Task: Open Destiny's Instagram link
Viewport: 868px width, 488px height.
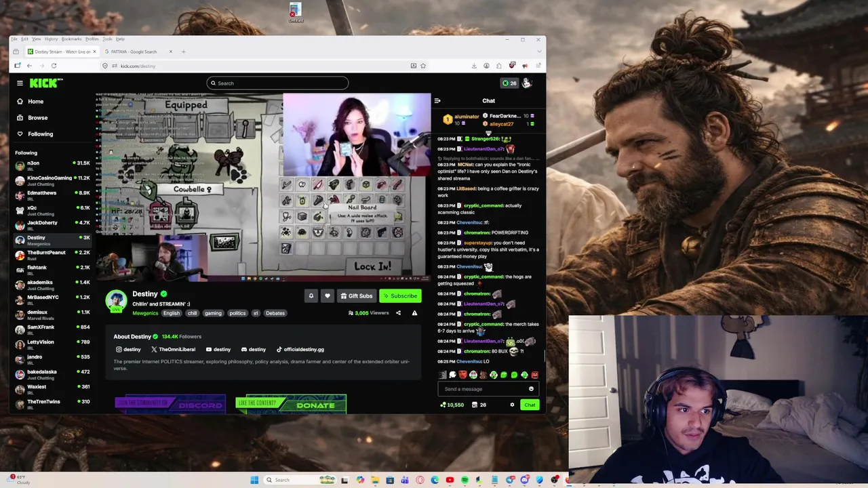Action: pyautogui.click(x=128, y=349)
